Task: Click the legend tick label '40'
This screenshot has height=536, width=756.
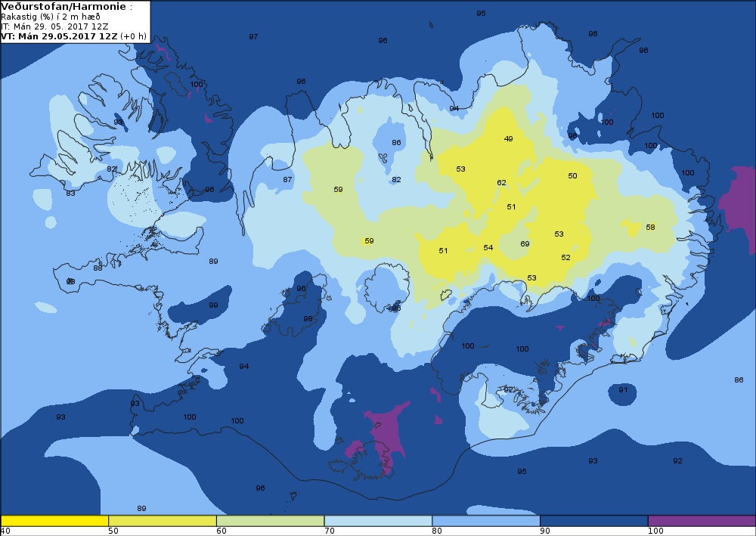Action: (5, 531)
